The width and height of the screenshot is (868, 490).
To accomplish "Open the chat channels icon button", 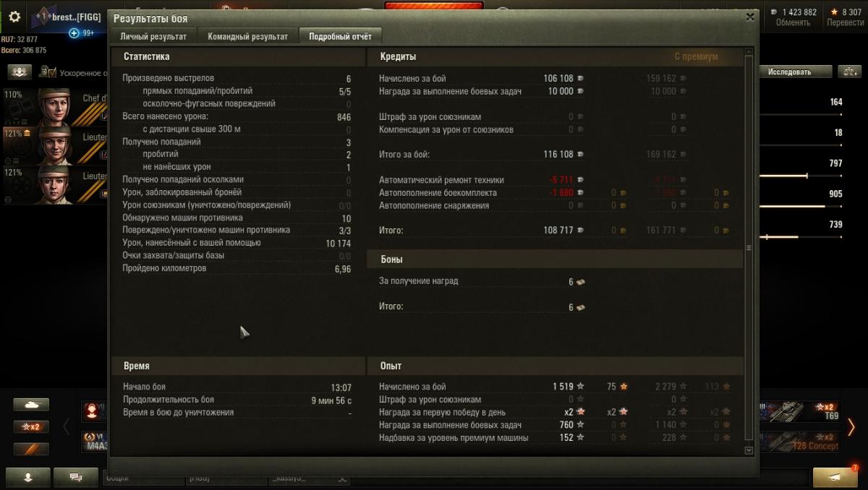I will pos(75,477).
